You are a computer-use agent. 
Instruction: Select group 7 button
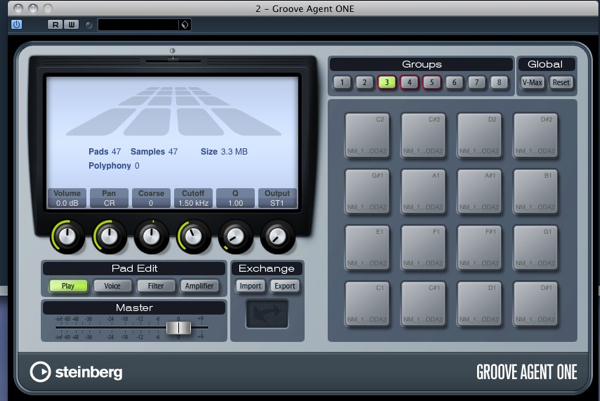coord(477,82)
